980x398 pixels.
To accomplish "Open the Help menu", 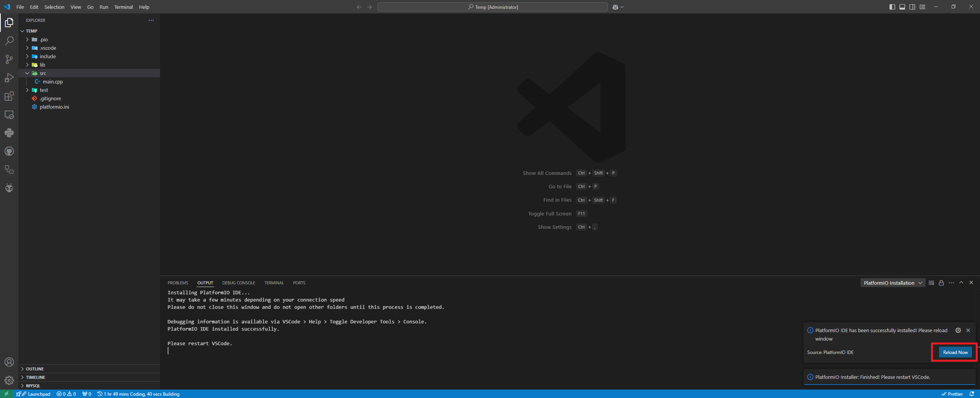I will pyautogui.click(x=144, y=7).
